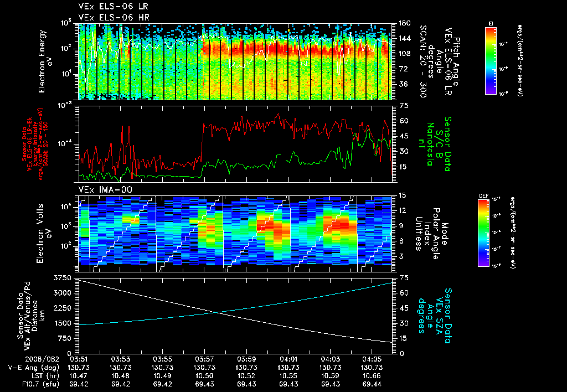The width and height of the screenshot is (567, 392).
Task: Click the 'DEF' colorbar title
Action: click(x=483, y=196)
